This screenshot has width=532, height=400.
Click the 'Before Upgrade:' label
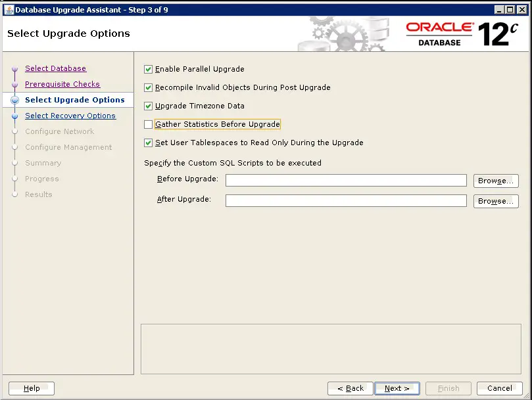(x=187, y=179)
